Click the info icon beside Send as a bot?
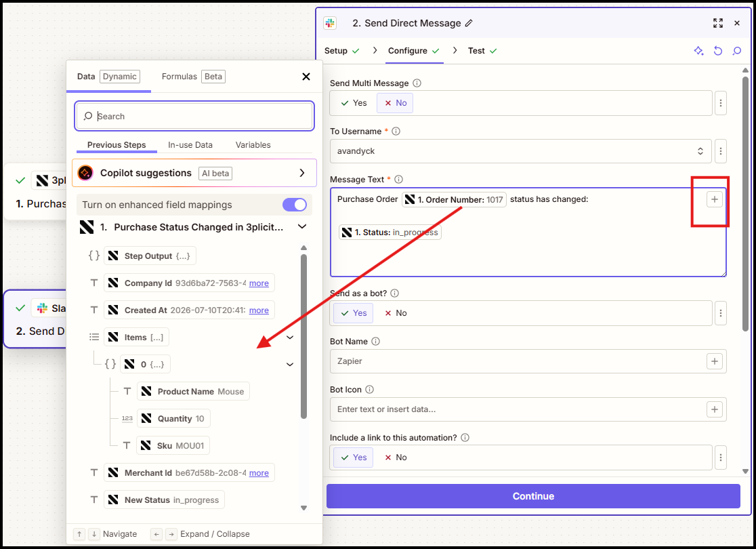 [394, 293]
